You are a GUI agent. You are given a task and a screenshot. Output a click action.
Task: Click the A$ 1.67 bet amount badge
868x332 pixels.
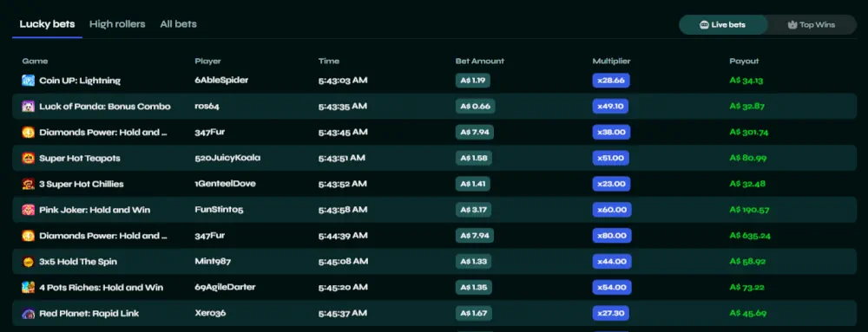[x=473, y=314]
